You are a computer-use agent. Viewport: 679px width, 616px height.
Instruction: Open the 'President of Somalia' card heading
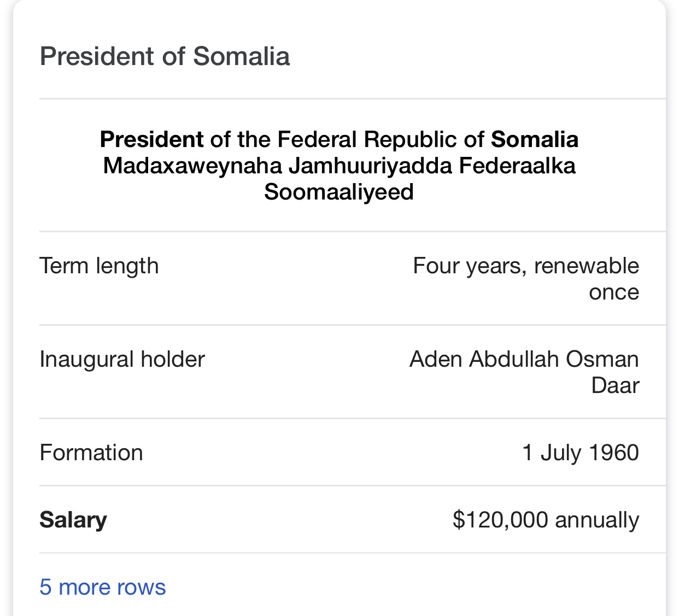pos(165,56)
